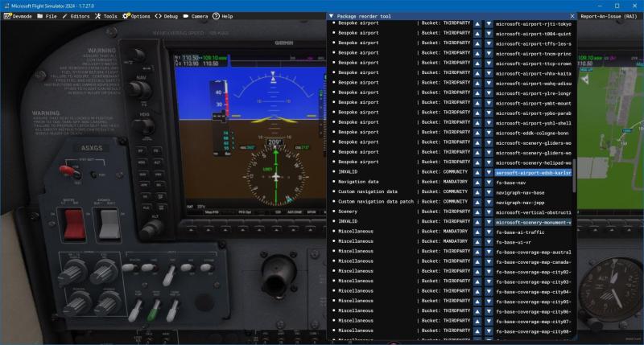Viewport: 644px width, 345px height.
Task: Move microsoft-vertical-obstructi package down
Action: click(489, 212)
